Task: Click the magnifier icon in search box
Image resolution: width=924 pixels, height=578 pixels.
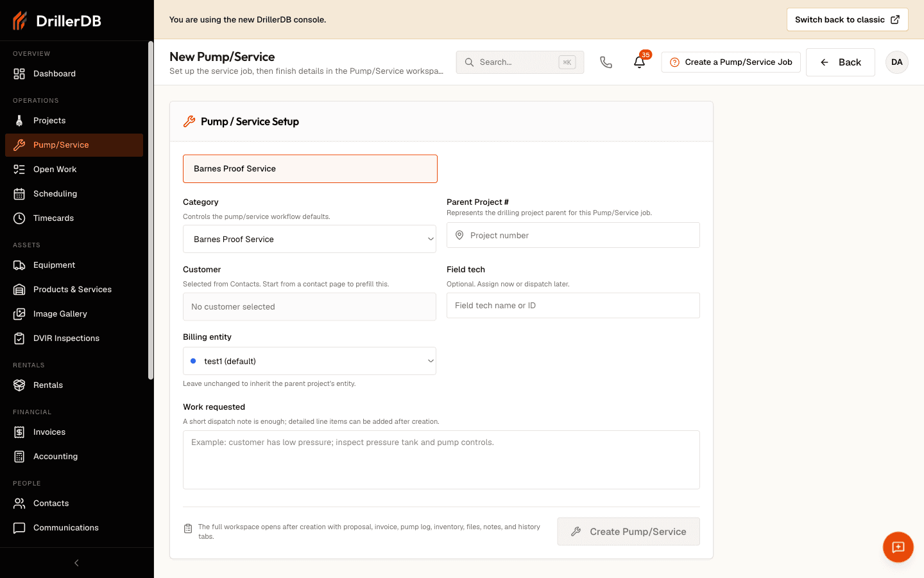Action: [x=469, y=62]
